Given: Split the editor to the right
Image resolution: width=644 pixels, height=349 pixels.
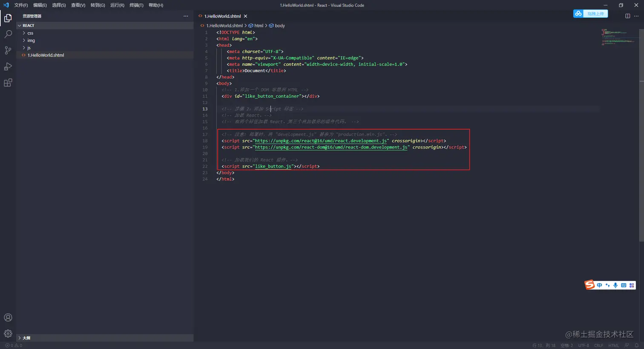Looking at the screenshot, I should [627, 16].
